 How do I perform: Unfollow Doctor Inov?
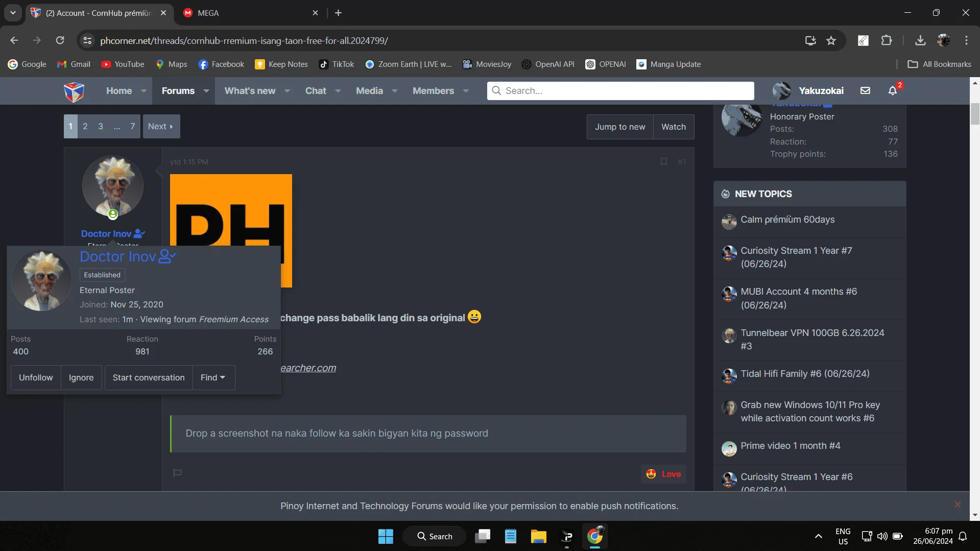(36, 378)
